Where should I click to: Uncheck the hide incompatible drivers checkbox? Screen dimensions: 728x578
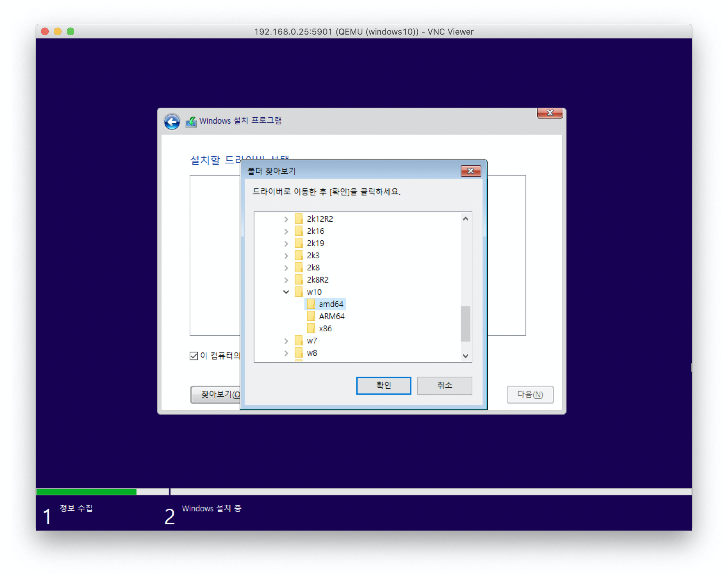tap(194, 356)
